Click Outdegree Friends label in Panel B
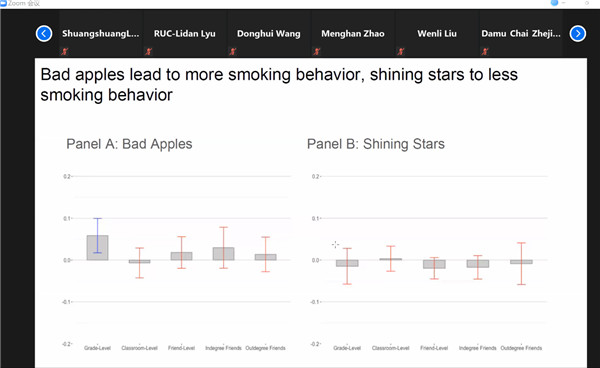 (x=521, y=348)
